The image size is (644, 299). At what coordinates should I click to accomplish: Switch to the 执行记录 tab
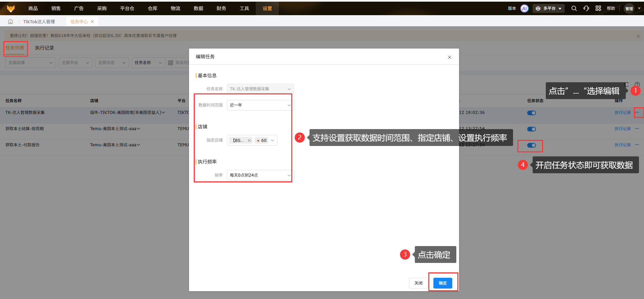pyautogui.click(x=44, y=48)
